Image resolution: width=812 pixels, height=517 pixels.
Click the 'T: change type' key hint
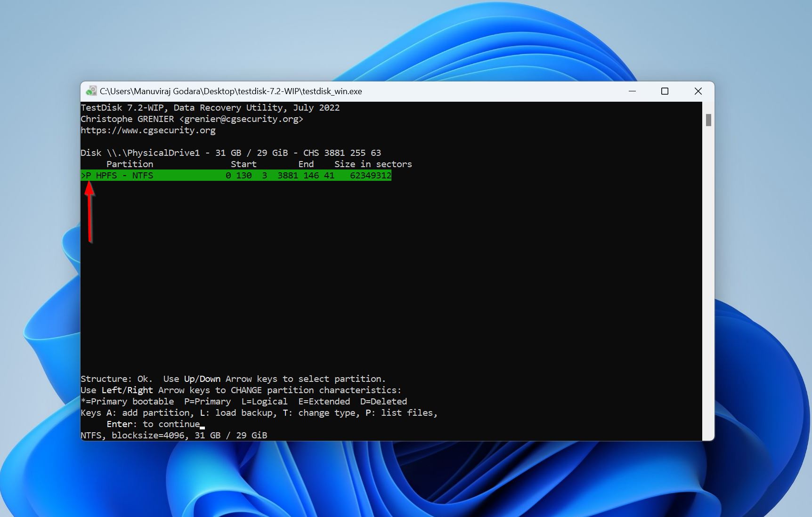321,412
